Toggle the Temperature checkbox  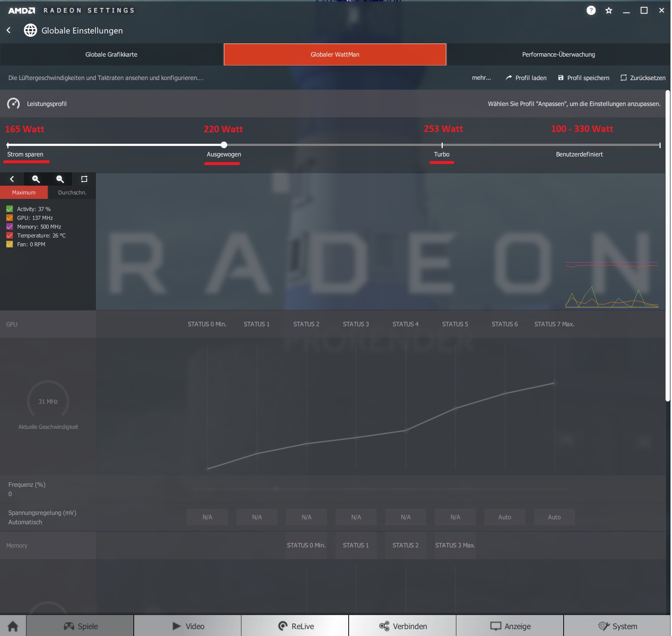click(10, 235)
